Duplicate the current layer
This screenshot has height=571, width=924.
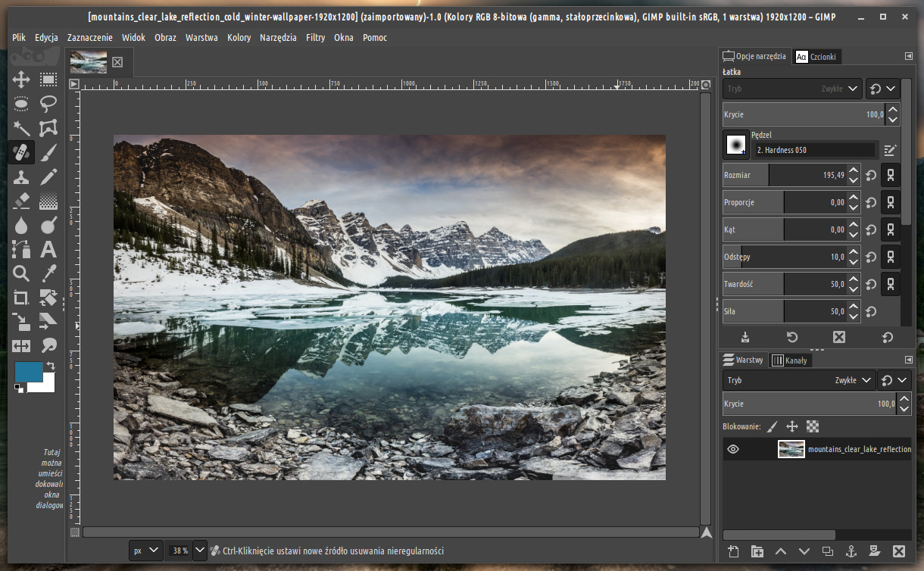click(x=827, y=551)
